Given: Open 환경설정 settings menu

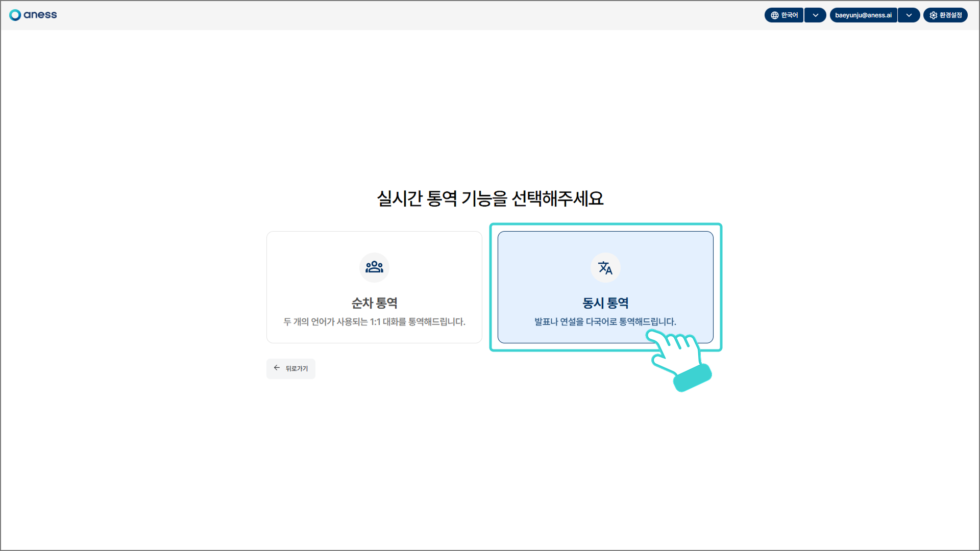Looking at the screenshot, I should tap(950, 15).
